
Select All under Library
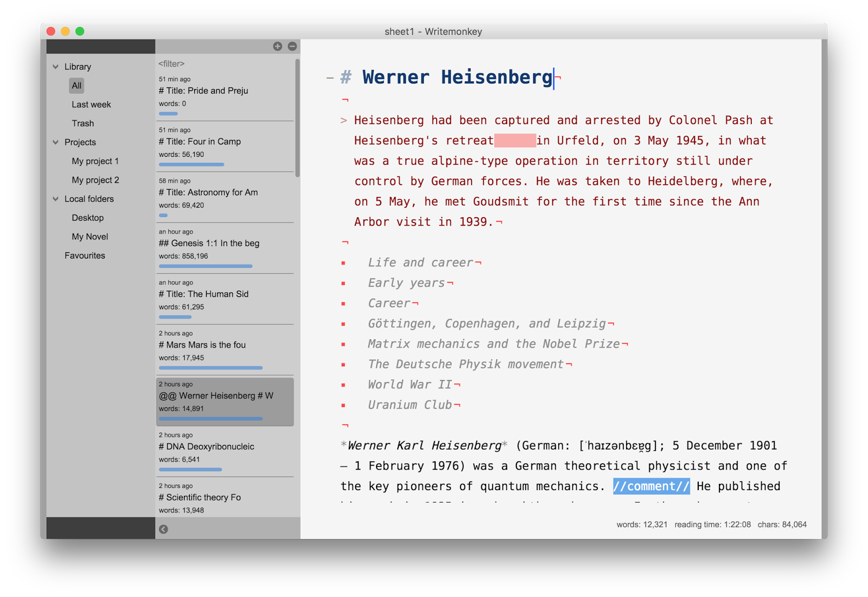(x=76, y=86)
